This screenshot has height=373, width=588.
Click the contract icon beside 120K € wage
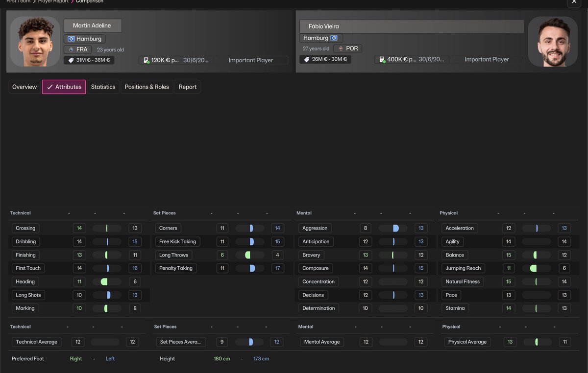tap(146, 60)
